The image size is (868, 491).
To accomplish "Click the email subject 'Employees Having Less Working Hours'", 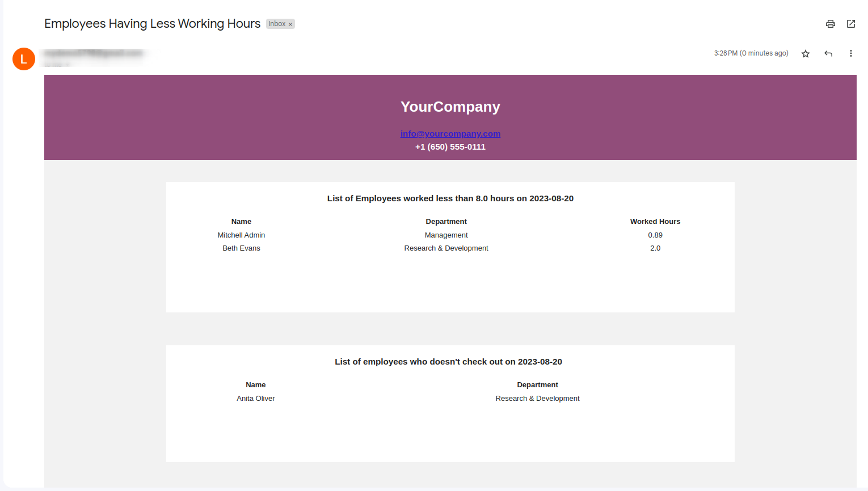I will tap(152, 24).
